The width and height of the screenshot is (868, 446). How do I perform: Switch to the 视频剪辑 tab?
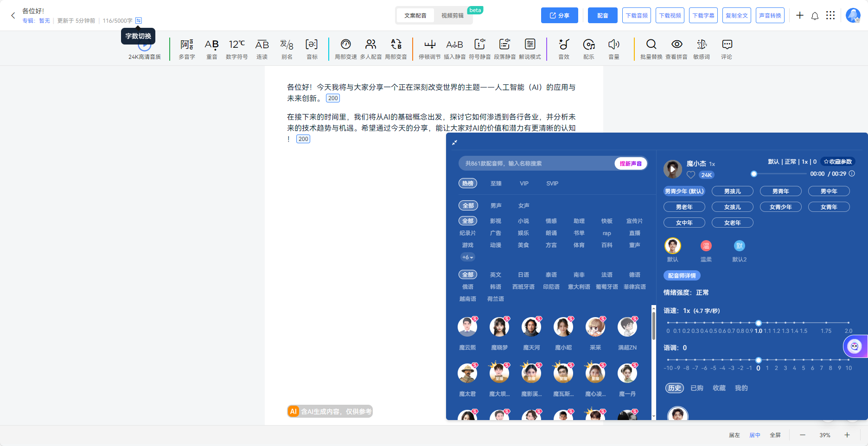tap(453, 15)
